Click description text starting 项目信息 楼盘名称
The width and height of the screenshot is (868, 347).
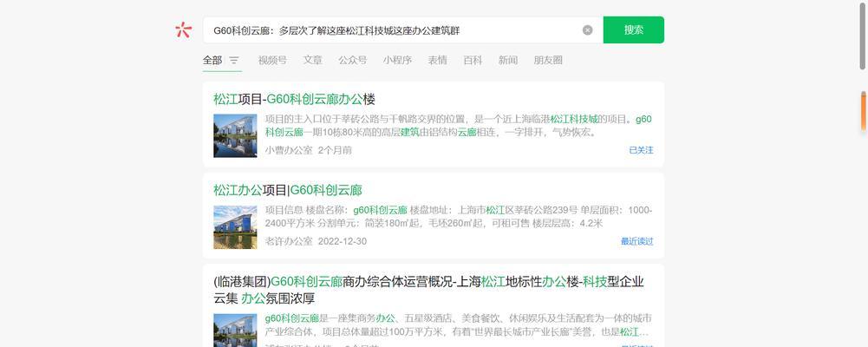pos(459,217)
